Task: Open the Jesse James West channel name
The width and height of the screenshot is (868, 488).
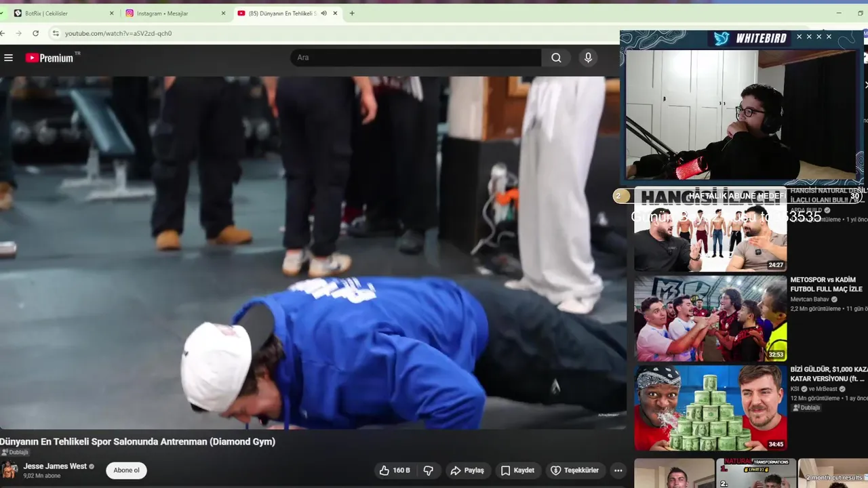Action: (55, 466)
